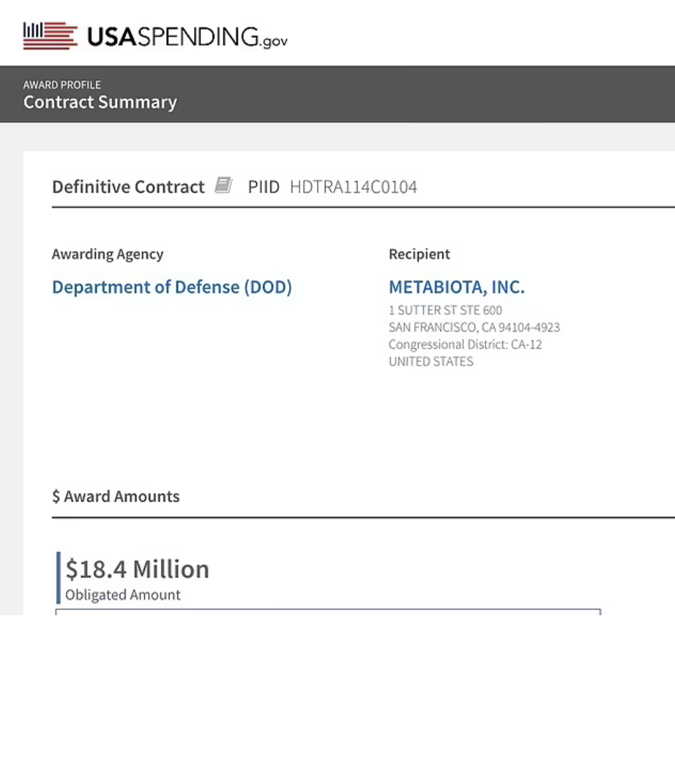Click the Awarding Agency label

(108, 254)
